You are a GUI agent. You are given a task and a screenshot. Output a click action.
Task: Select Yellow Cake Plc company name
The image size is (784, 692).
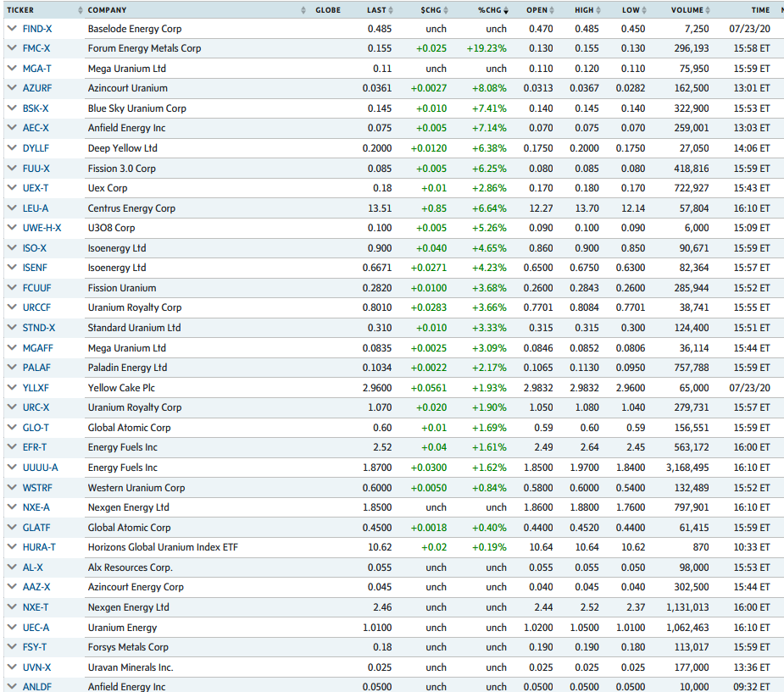pyautogui.click(x=121, y=388)
